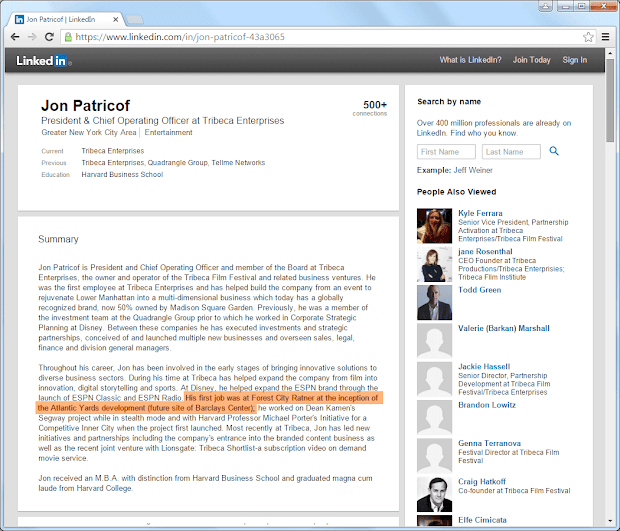Open the Chrome hamburger menu
The image size is (620, 531).
point(605,37)
